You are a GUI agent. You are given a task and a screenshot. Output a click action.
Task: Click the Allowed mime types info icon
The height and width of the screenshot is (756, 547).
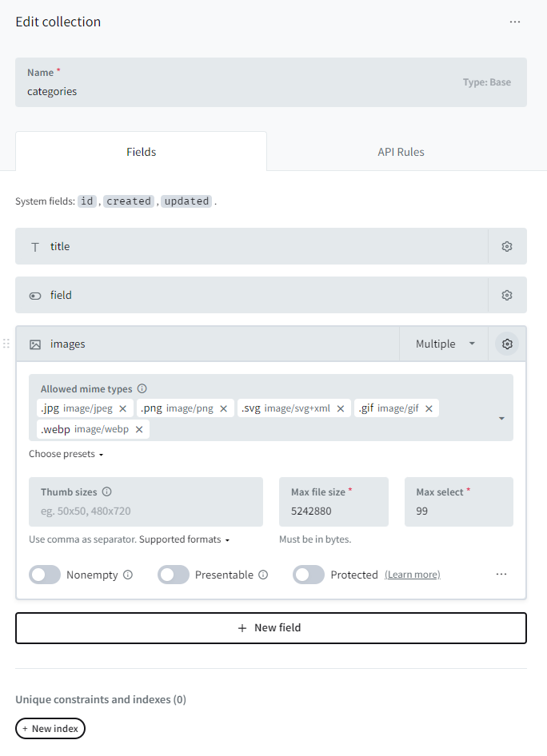[142, 389]
